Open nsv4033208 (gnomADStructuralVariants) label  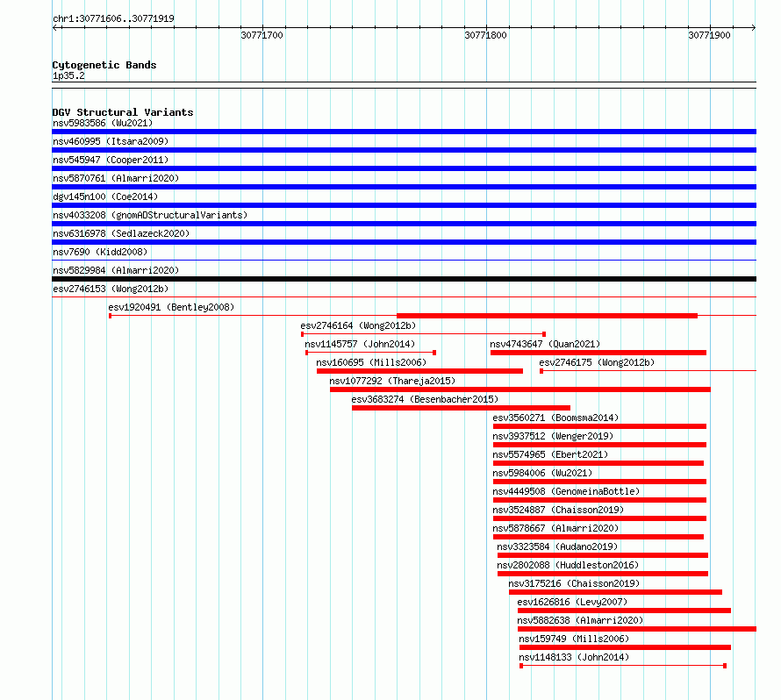[x=150, y=215]
